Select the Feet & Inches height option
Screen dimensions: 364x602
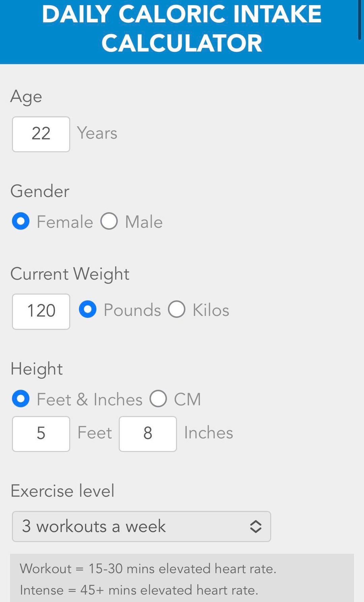[21, 399]
